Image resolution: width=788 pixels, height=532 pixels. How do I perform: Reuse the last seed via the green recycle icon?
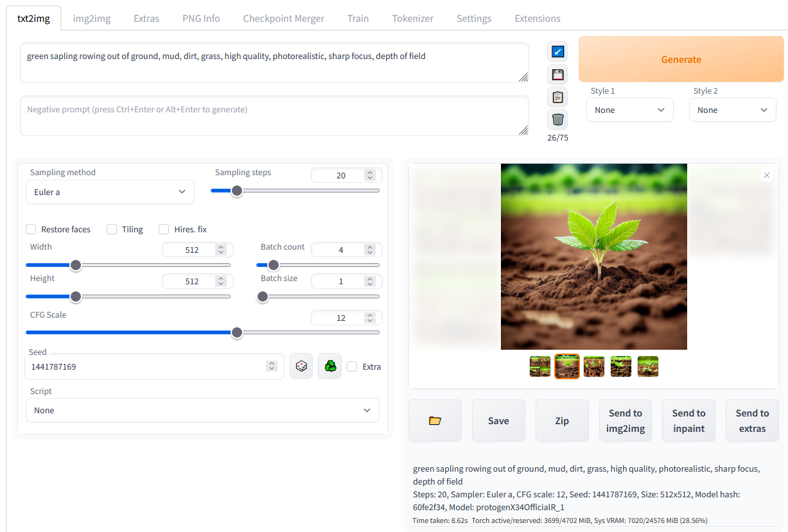coord(330,366)
